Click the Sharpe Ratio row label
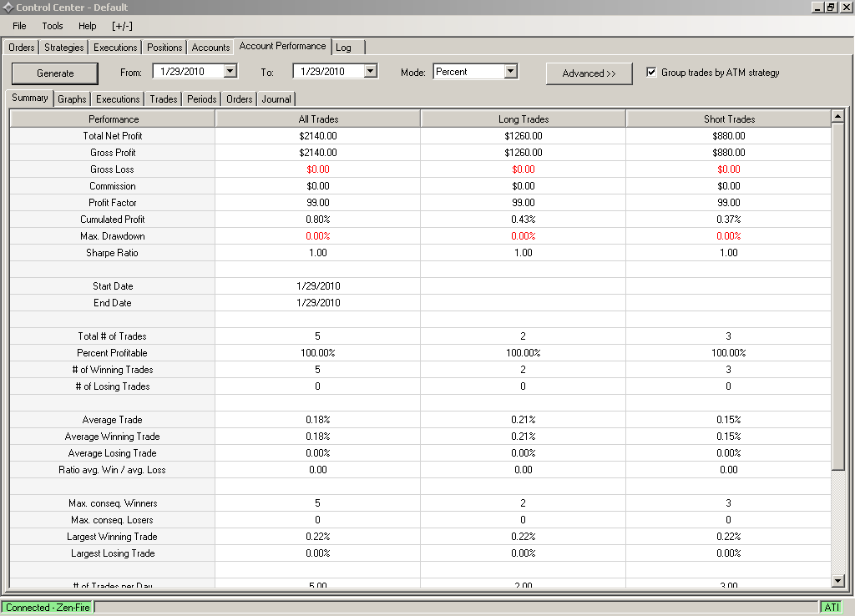The height and width of the screenshot is (616, 855). point(112,253)
